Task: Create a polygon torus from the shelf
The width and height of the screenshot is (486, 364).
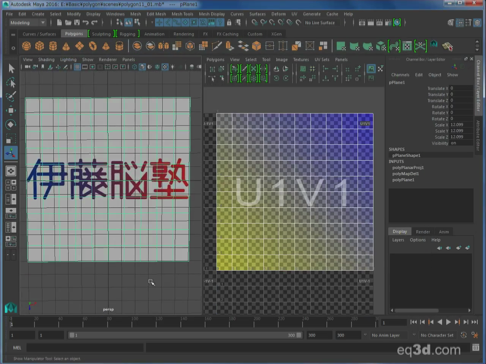Action: coord(93,46)
